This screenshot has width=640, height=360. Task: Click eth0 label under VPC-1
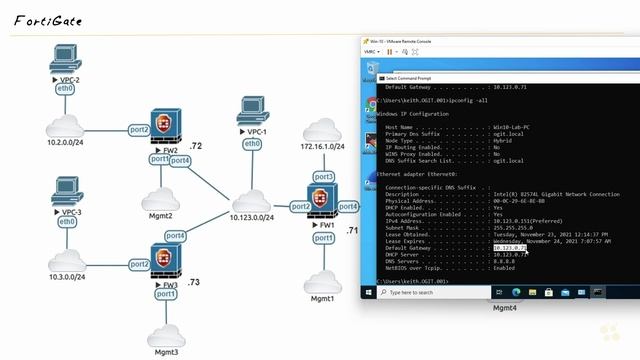pyautogui.click(x=252, y=144)
